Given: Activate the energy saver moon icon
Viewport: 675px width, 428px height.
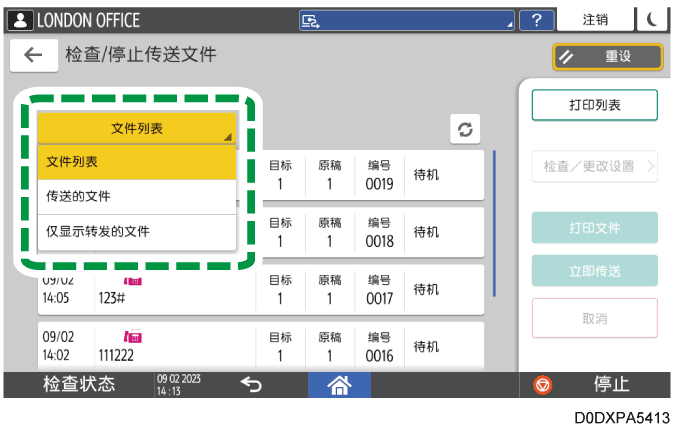Looking at the screenshot, I should tap(652, 20).
